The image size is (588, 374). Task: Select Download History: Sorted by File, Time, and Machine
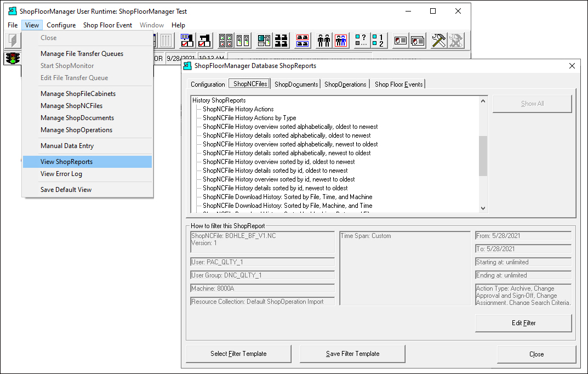click(x=288, y=197)
